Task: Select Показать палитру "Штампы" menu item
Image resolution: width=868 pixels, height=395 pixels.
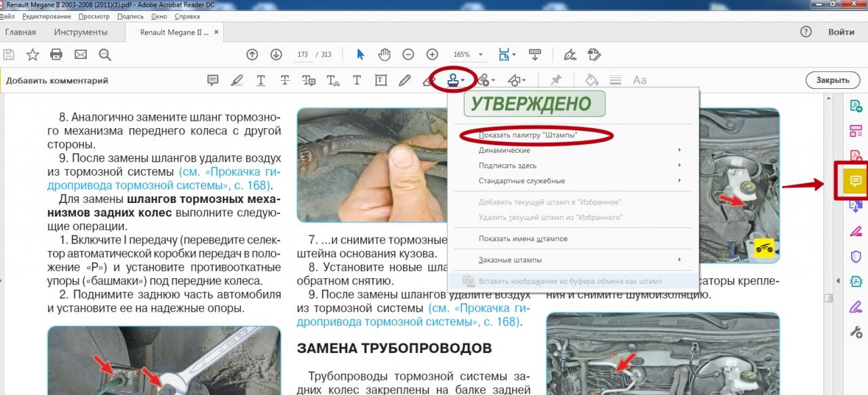Action: coord(528,135)
